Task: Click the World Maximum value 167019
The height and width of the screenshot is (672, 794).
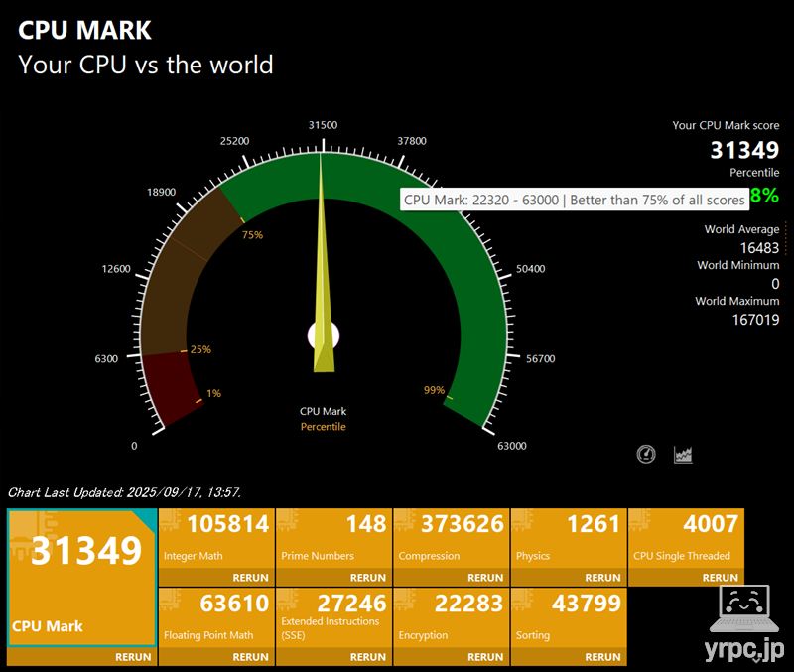Action: pos(755,320)
